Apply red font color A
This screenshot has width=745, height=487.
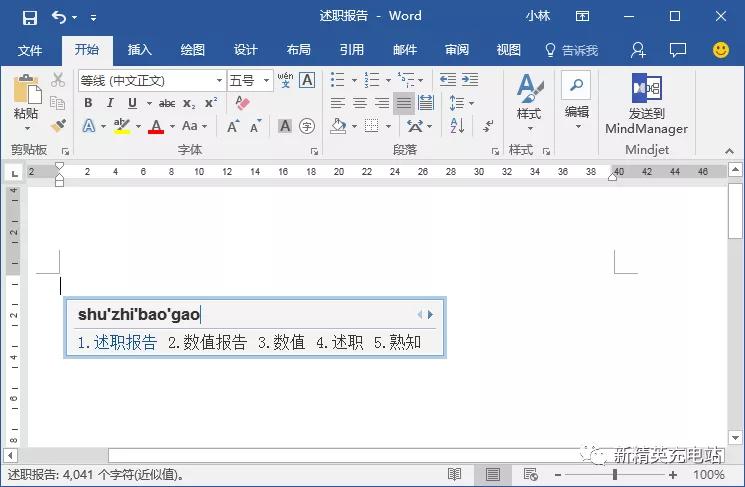coord(156,126)
